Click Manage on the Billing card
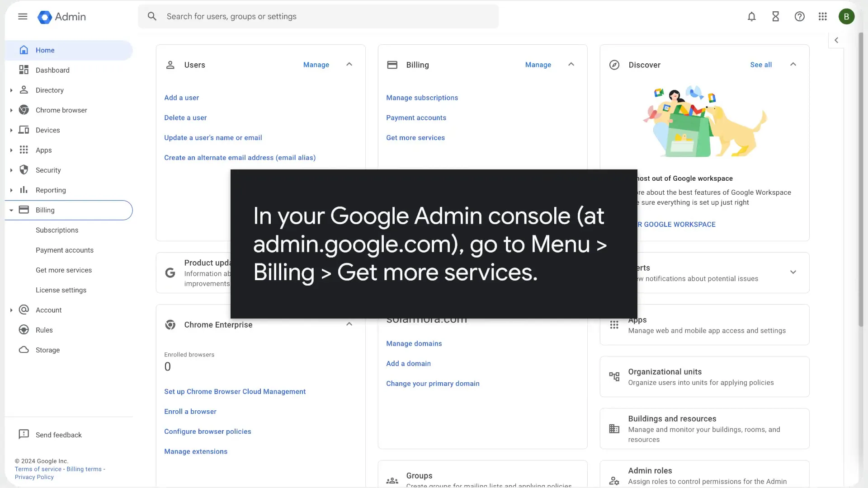868x488 pixels. [538, 65]
